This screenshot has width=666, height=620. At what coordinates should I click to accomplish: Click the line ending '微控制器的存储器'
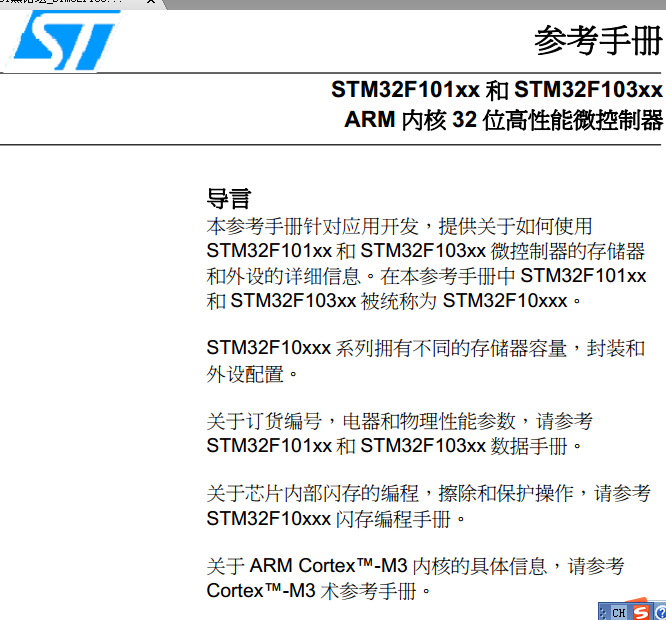pos(426,251)
